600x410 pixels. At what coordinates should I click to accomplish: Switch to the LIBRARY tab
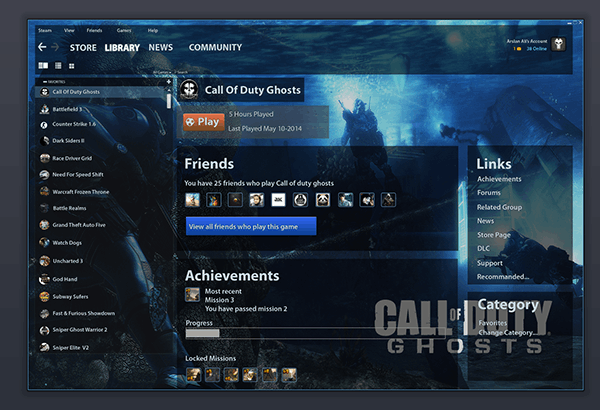pos(122,47)
